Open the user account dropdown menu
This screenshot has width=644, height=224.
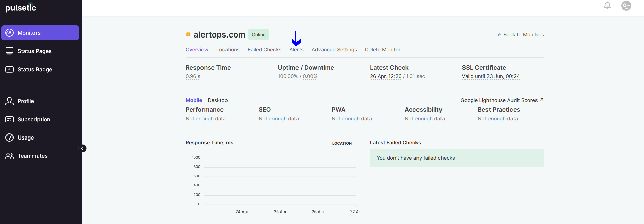(x=630, y=6)
